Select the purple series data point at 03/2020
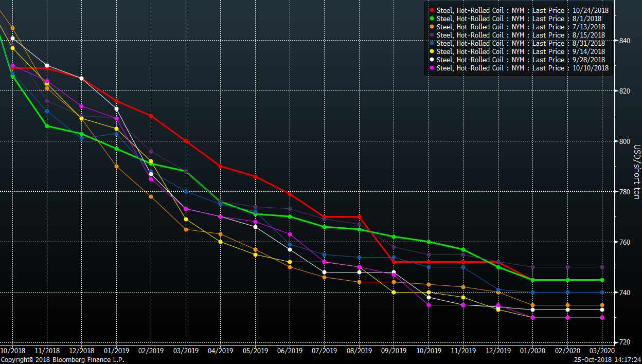Screen dimensions: 642x364 pyautogui.click(x=602, y=267)
